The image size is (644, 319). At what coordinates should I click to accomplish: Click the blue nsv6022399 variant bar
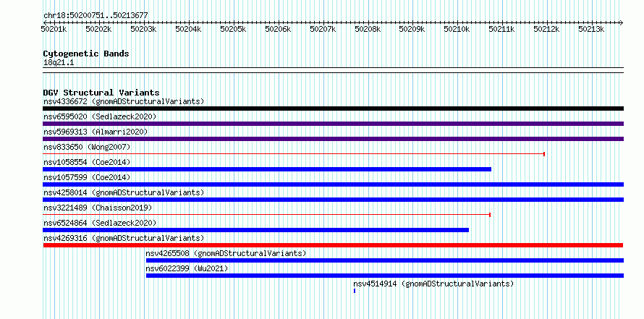[385, 276]
